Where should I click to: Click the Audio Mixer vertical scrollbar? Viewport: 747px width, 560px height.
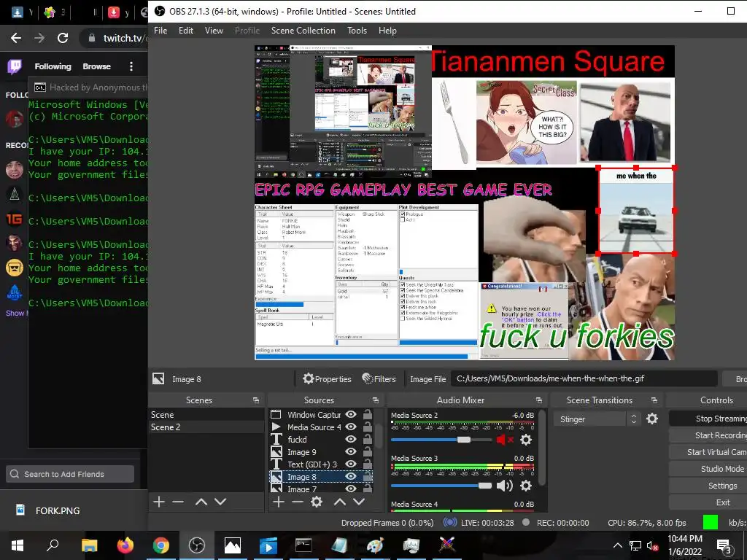(x=542, y=448)
